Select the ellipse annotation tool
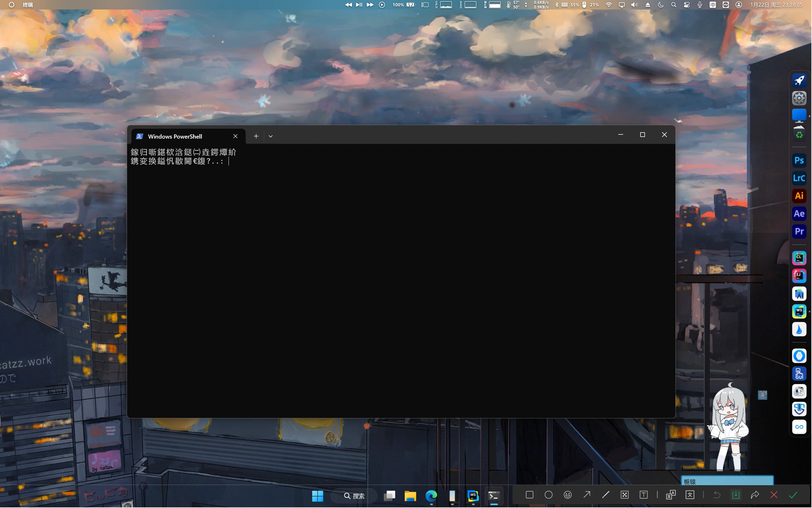This screenshot has height=508, width=812. (549, 495)
